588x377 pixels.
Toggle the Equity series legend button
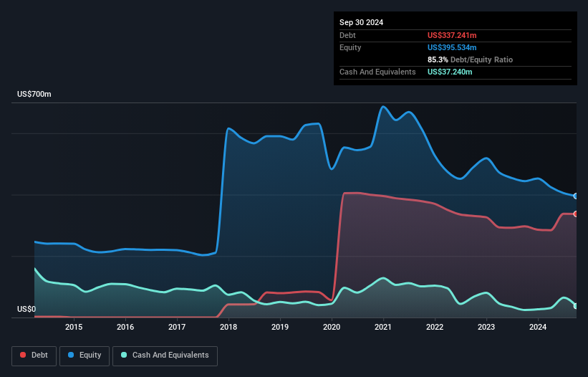pos(85,355)
